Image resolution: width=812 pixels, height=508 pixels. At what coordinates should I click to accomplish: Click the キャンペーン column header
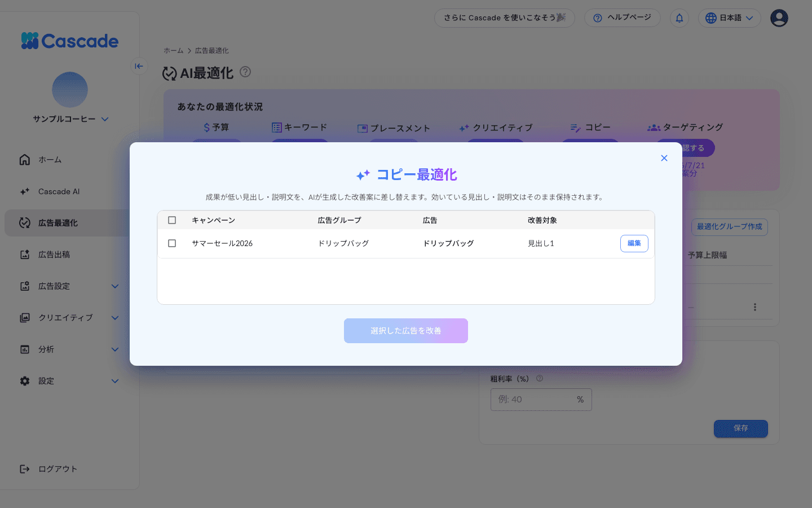click(x=213, y=220)
